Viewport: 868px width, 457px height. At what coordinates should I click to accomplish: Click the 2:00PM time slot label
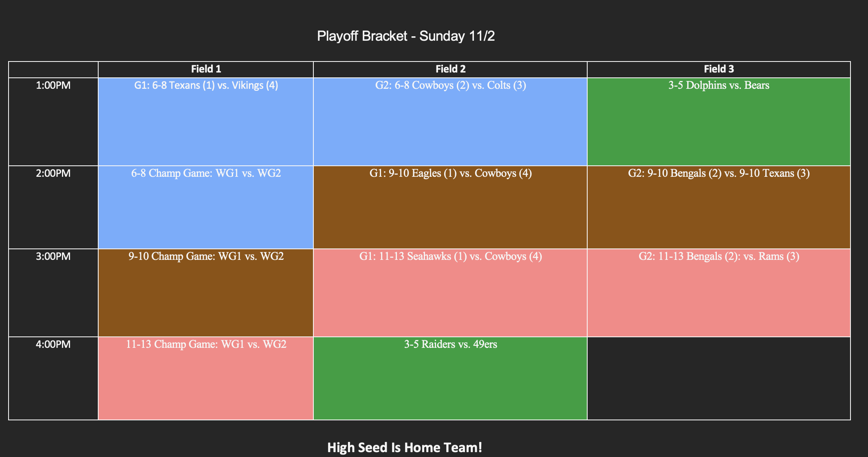coord(53,174)
